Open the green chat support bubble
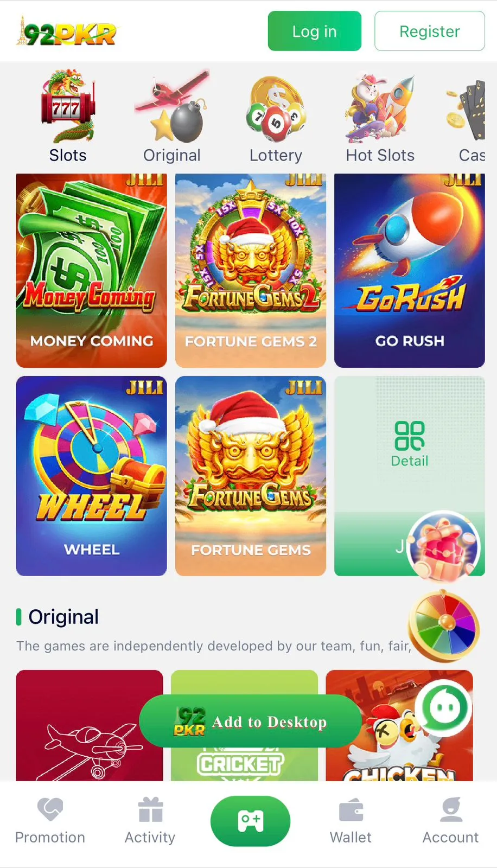497x868 pixels. click(443, 707)
